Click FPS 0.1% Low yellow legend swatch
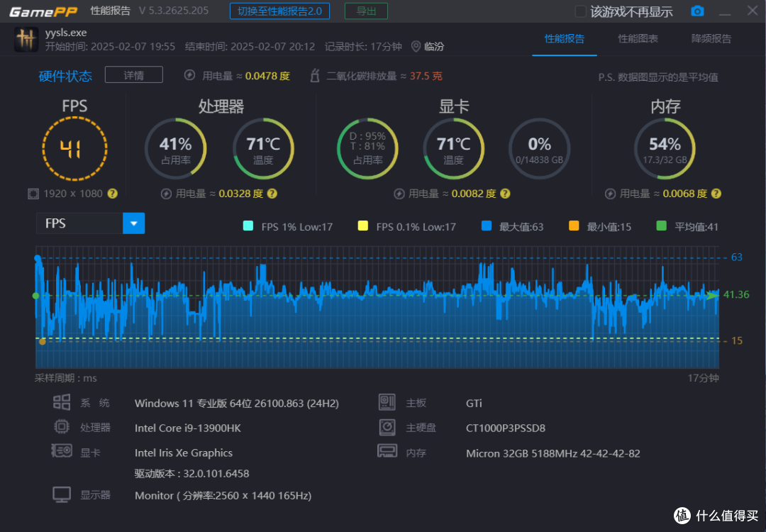 pyautogui.click(x=362, y=226)
